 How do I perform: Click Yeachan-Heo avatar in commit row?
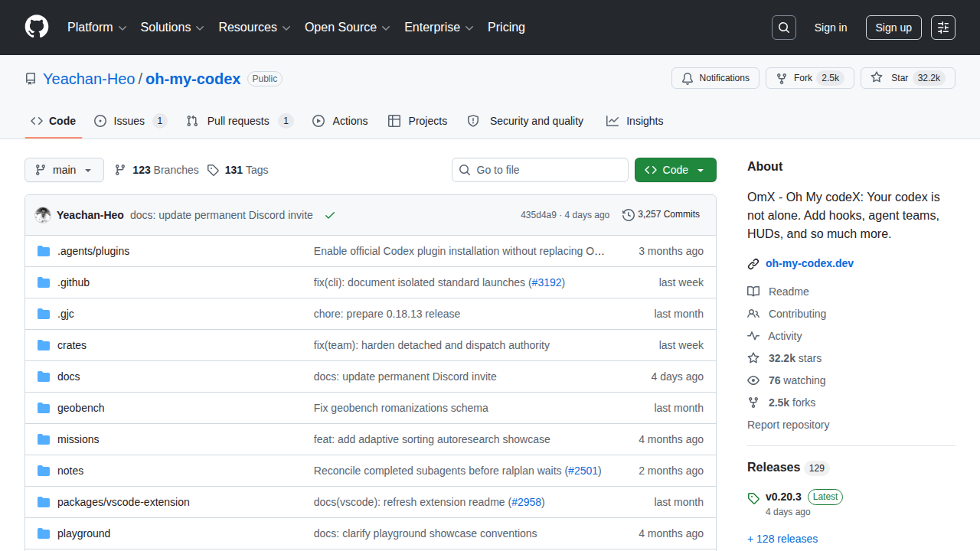(43, 215)
